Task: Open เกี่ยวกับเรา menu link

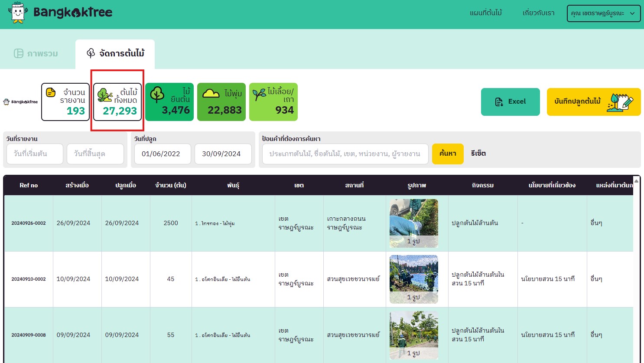Action: tap(538, 13)
